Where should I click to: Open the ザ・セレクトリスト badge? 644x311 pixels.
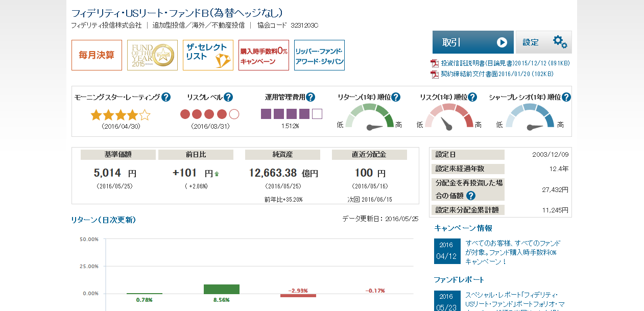click(x=208, y=55)
